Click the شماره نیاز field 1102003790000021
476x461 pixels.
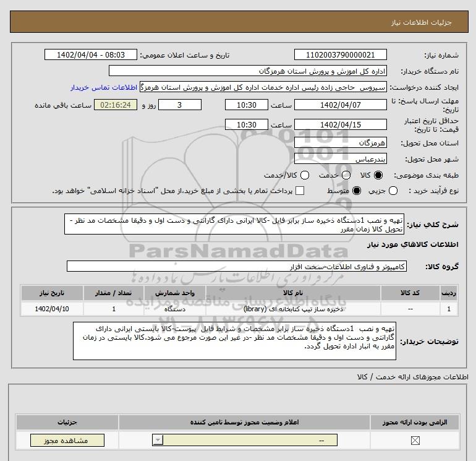coord(340,54)
